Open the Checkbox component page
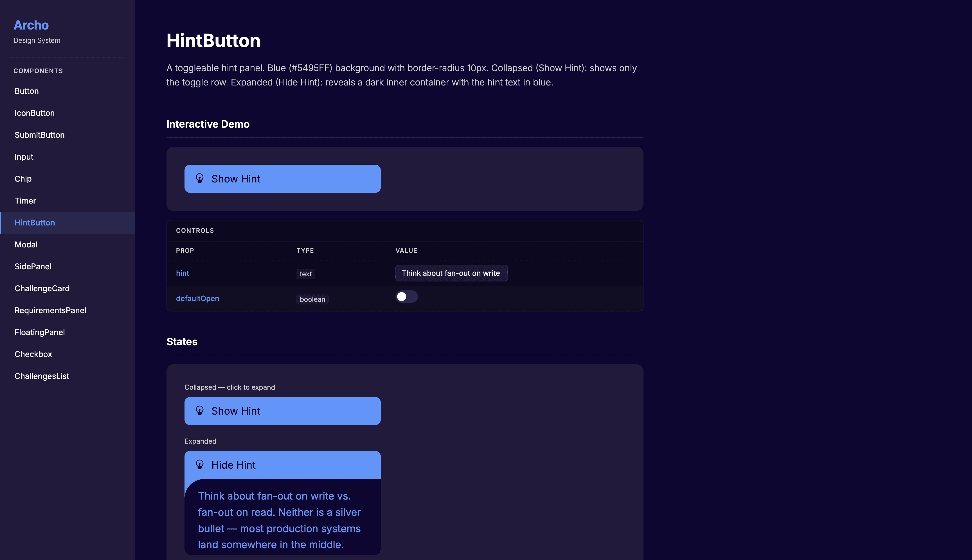 point(33,354)
